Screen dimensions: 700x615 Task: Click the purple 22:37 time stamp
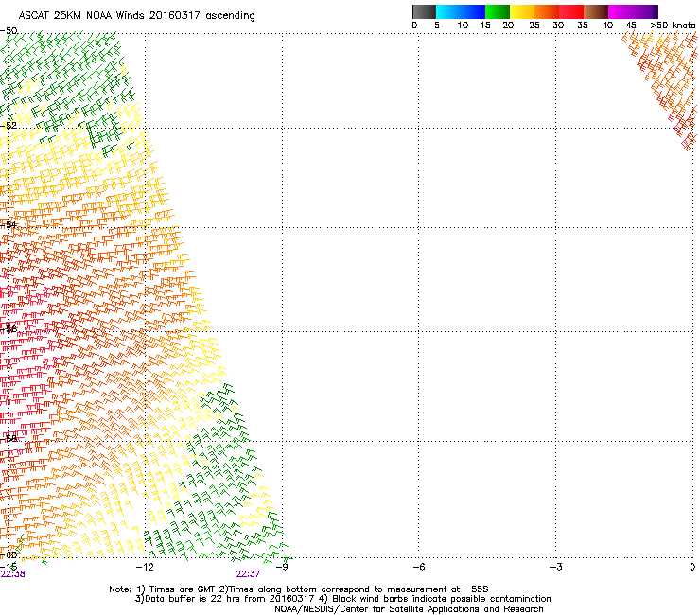[x=248, y=574]
